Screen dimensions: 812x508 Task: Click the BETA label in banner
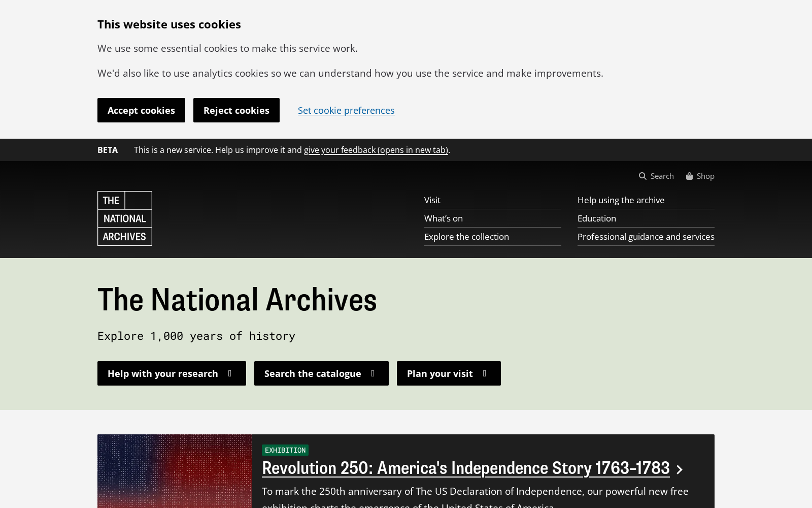[x=108, y=150]
